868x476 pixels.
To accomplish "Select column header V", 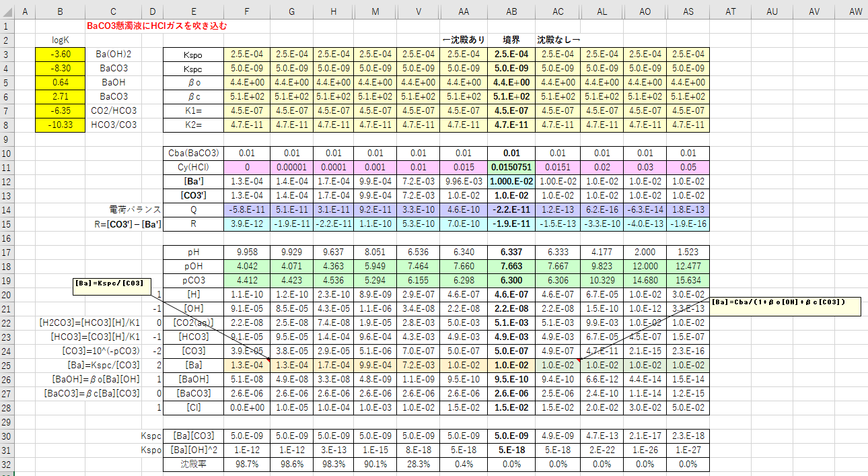I will [x=419, y=11].
